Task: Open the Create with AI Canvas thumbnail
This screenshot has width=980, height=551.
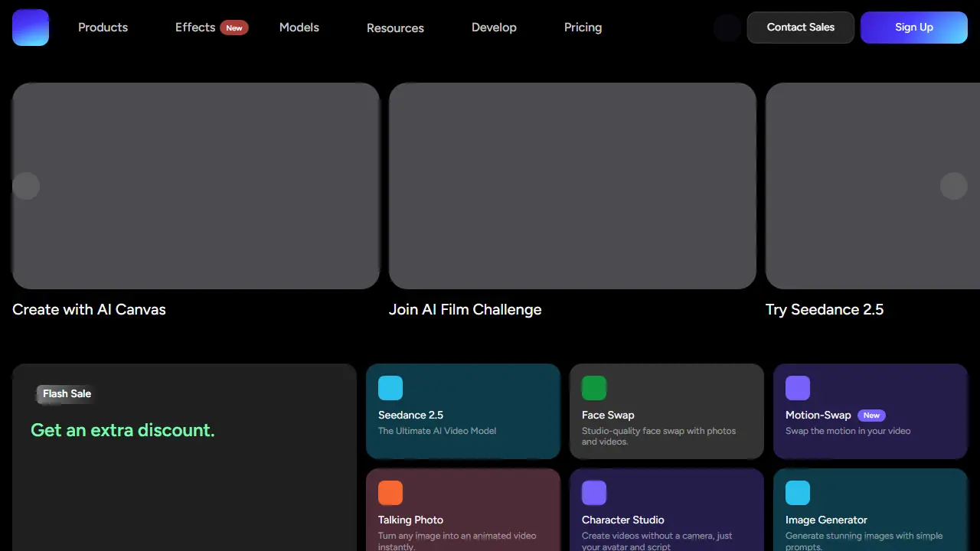Action: 196,186
